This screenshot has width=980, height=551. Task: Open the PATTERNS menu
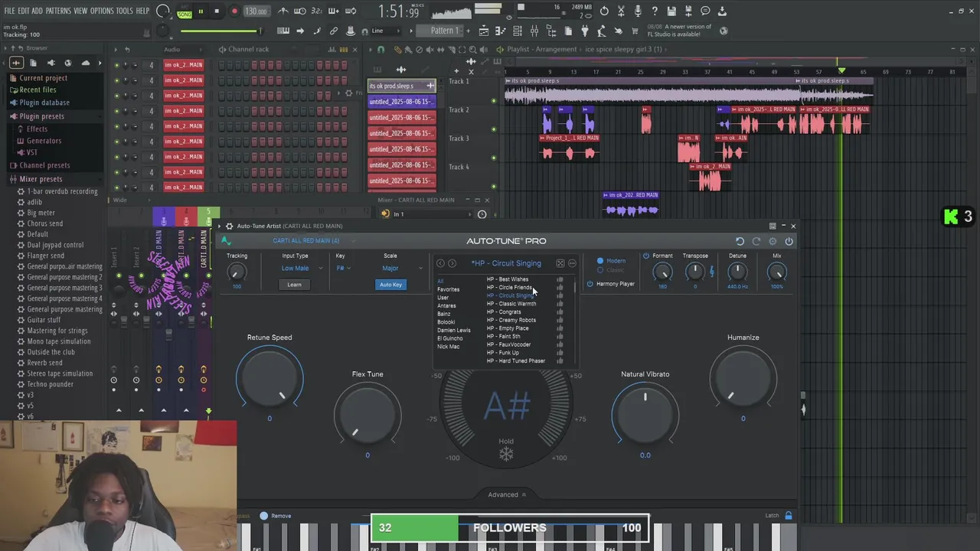pos(58,11)
